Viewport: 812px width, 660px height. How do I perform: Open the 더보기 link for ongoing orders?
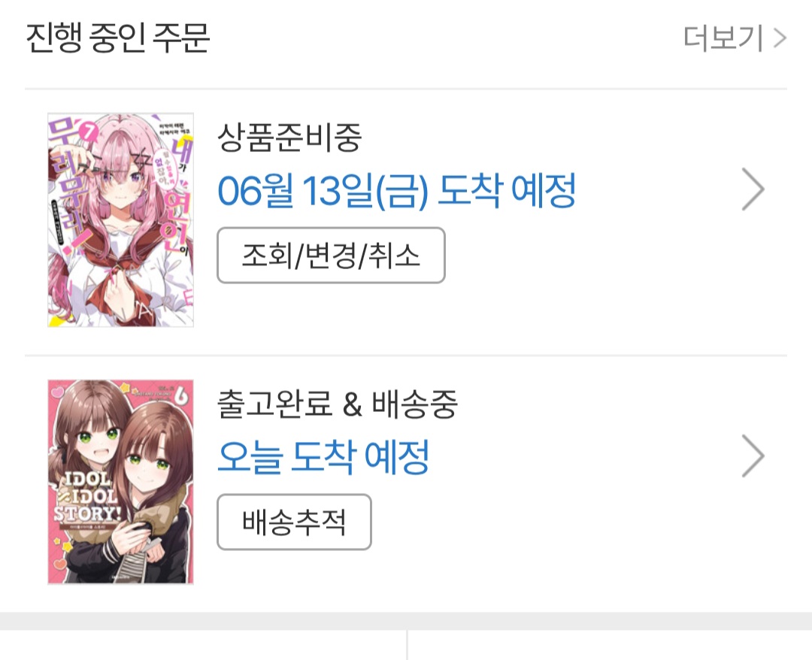click(735, 38)
